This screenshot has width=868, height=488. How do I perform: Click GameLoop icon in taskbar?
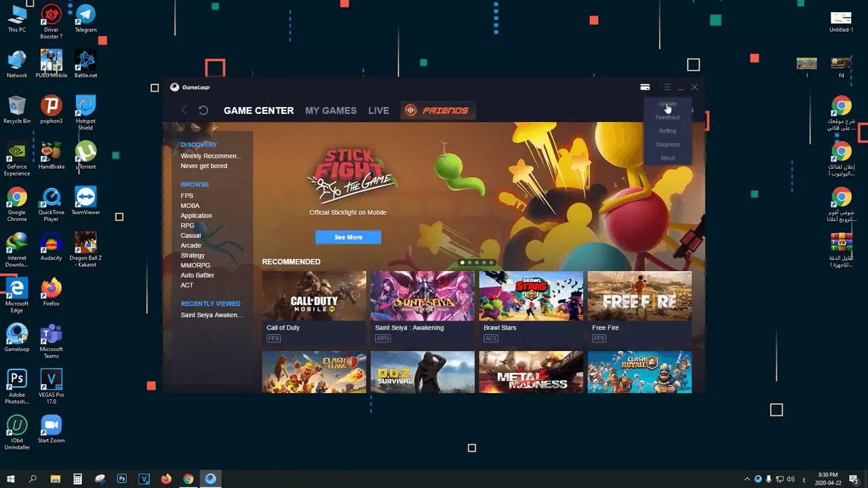click(x=211, y=479)
